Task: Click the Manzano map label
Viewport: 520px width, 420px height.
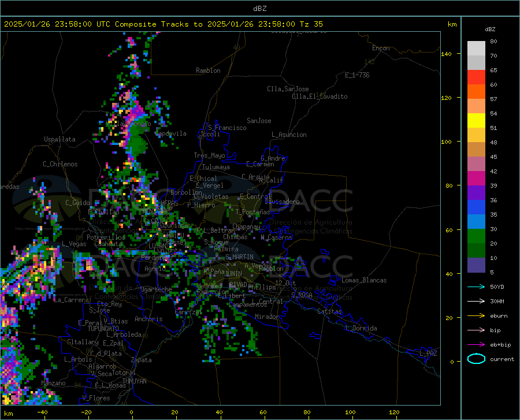Action: pyautogui.click(x=53, y=383)
